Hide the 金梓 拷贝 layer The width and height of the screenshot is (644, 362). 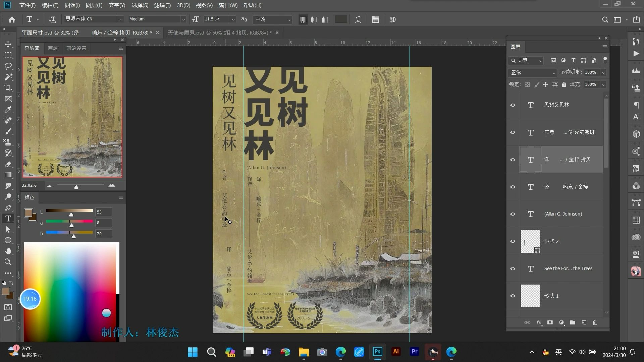pyautogui.click(x=513, y=160)
